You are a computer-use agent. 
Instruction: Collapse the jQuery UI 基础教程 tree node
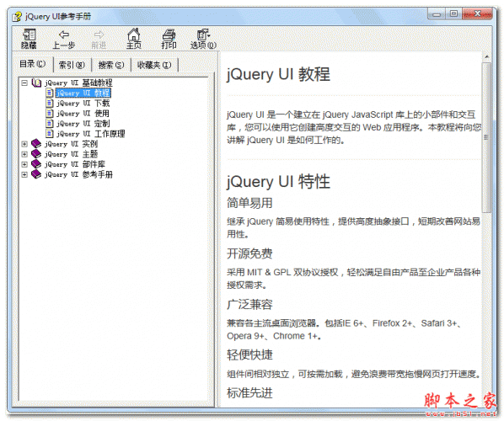pos(24,83)
